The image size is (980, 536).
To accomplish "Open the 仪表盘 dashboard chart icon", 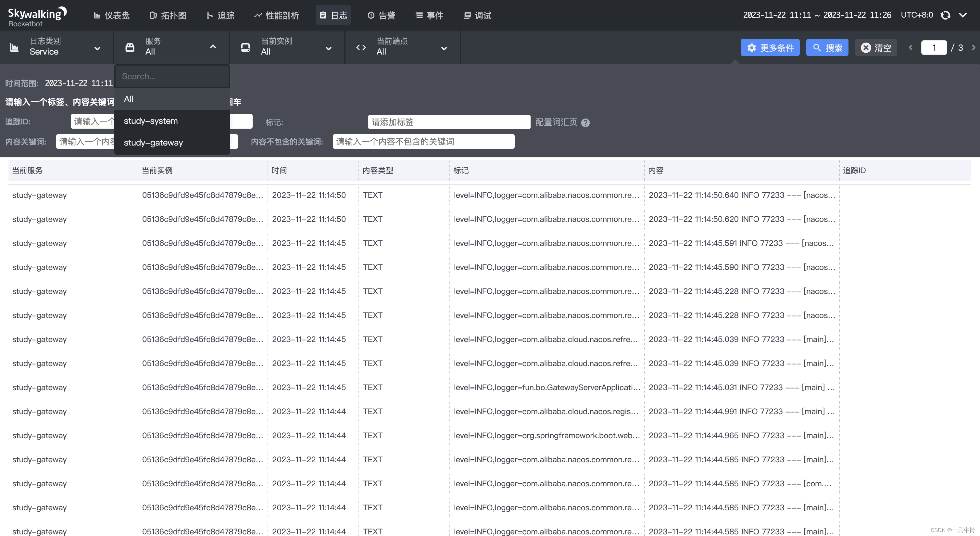I will [x=97, y=15].
